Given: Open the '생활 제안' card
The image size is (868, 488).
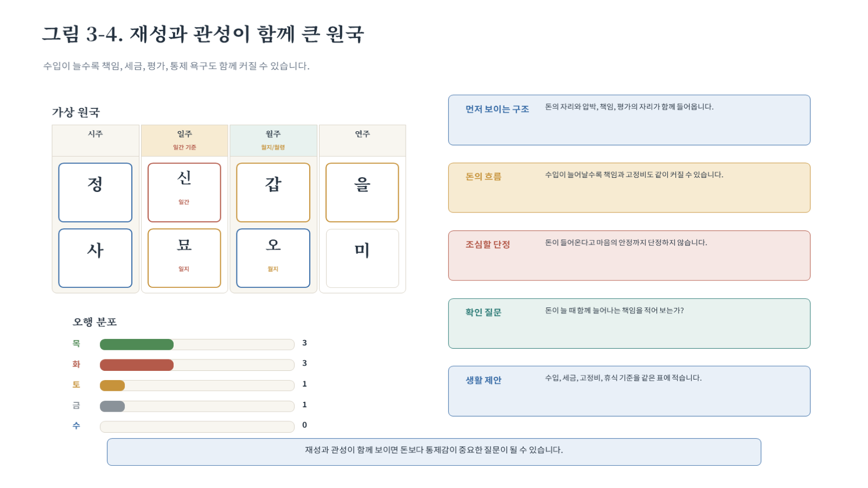Looking at the screenshot, I should [x=629, y=391].
